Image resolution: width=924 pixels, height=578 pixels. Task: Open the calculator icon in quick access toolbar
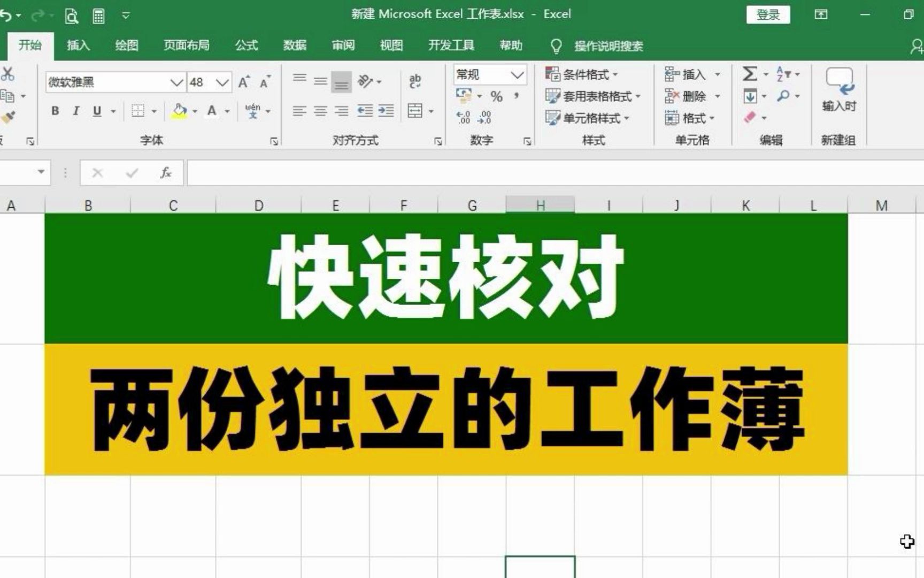coord(98,16)
